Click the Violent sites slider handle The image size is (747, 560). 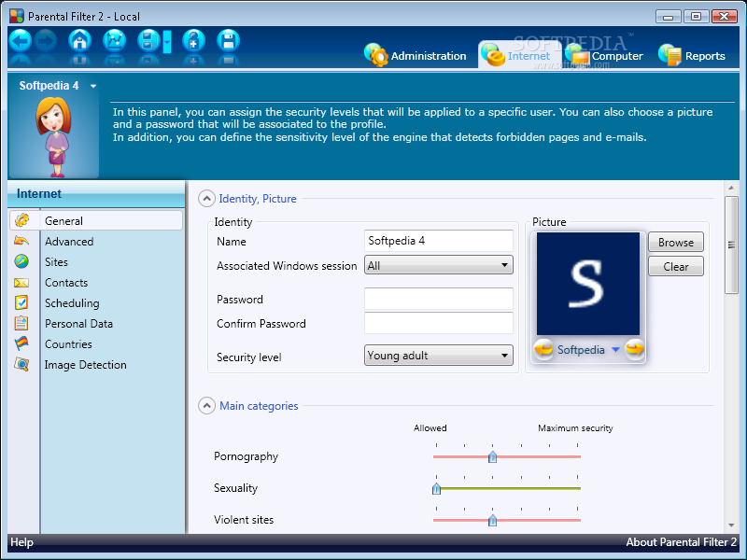pos(493,521)
